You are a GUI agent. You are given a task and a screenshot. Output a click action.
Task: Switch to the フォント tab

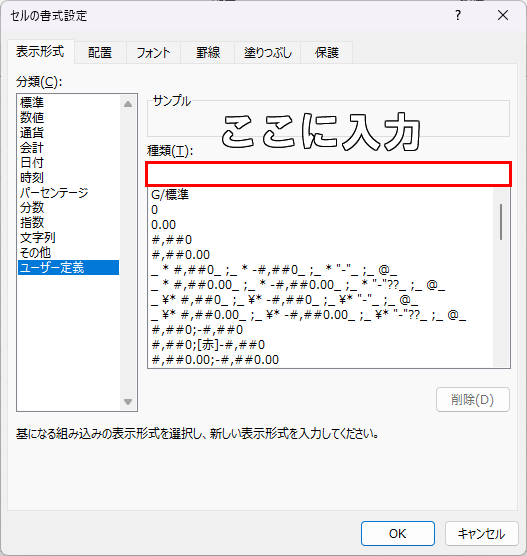154,53
